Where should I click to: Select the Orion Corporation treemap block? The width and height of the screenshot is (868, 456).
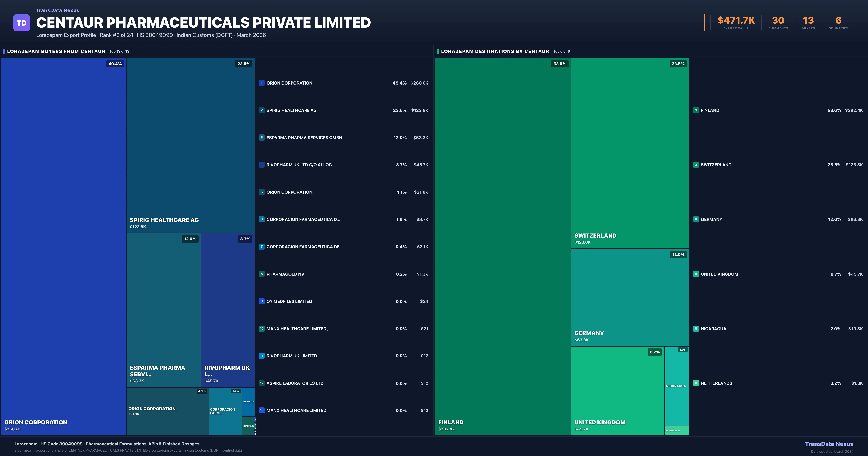click(63, 246)
